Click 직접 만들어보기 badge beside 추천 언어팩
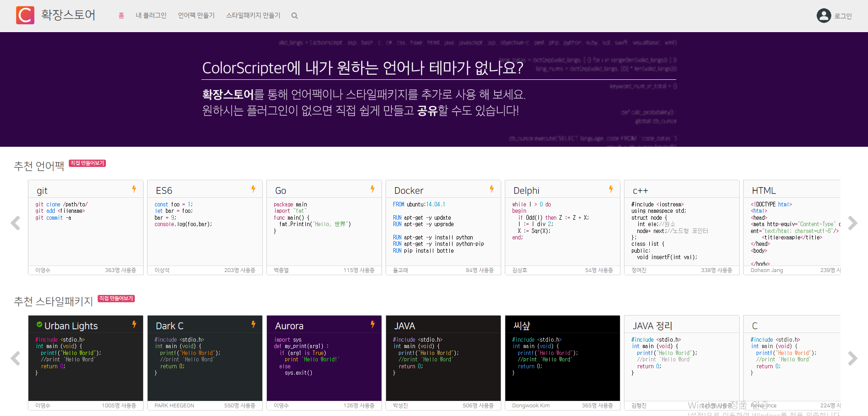 [87, 163]
